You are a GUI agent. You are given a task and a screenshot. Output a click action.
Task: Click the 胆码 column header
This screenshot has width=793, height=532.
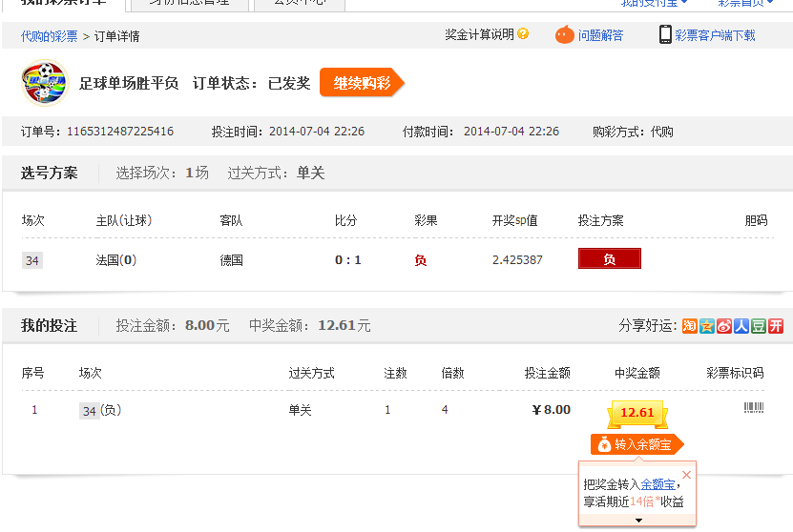point(756,221)
